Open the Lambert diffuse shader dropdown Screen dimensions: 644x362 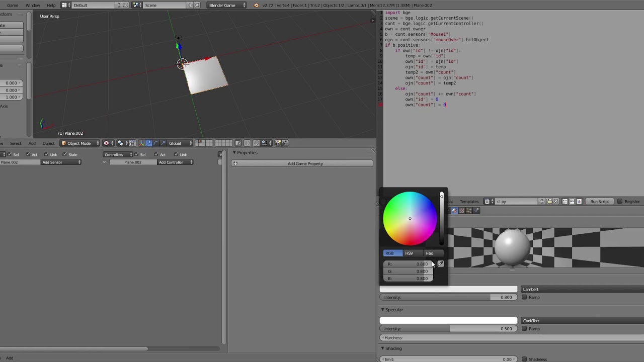pyautogui.click(x=583, y=290)
